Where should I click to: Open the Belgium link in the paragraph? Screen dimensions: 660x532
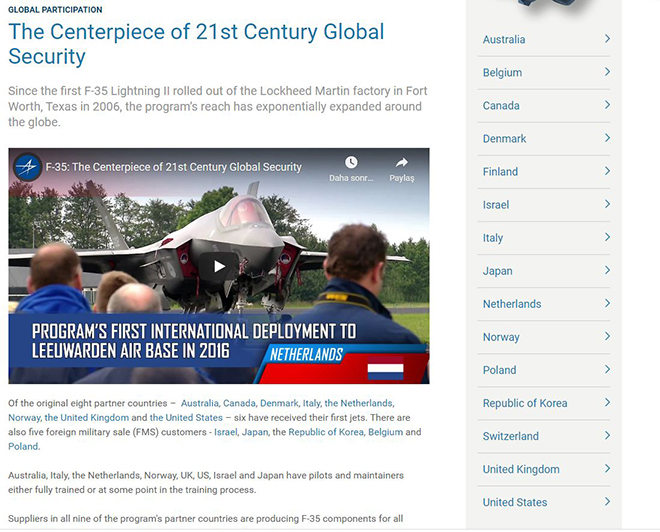coord(386,432)
